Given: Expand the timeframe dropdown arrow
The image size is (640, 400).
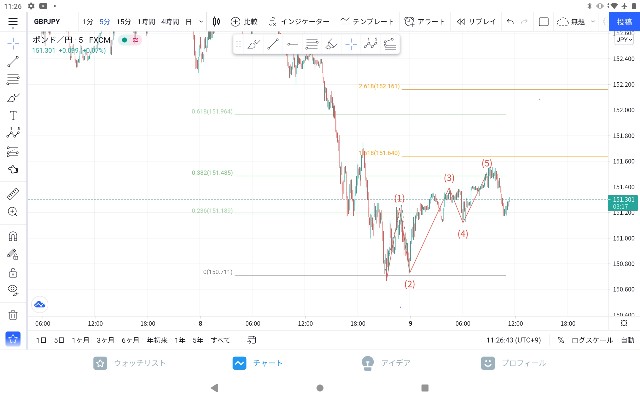Looking at the screenshot, I should 201,22.
